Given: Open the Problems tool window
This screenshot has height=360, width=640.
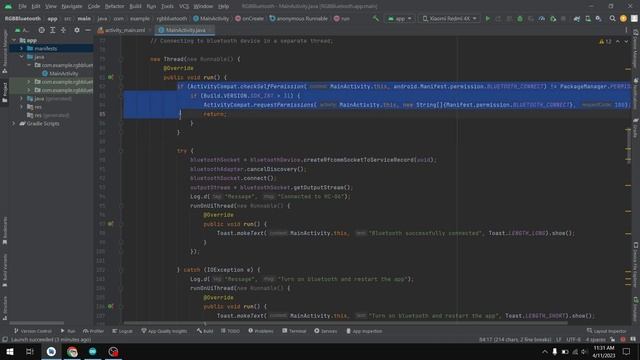Looking at the screenshot, I should 261,331.
